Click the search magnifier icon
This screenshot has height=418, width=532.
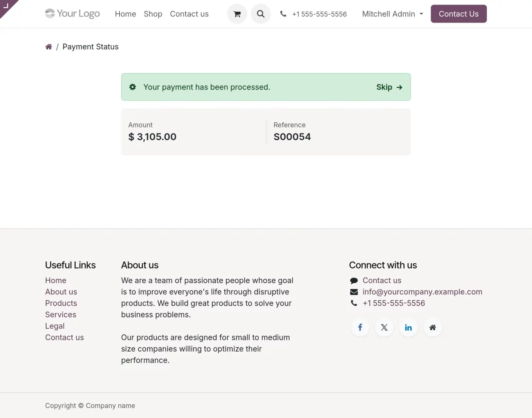pyautogui.click(x=261, y=14)
